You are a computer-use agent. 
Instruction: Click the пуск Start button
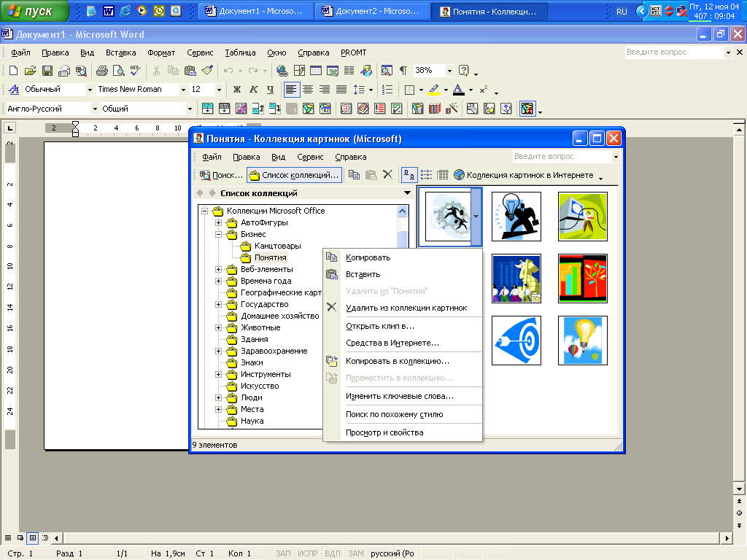[34, 11]
